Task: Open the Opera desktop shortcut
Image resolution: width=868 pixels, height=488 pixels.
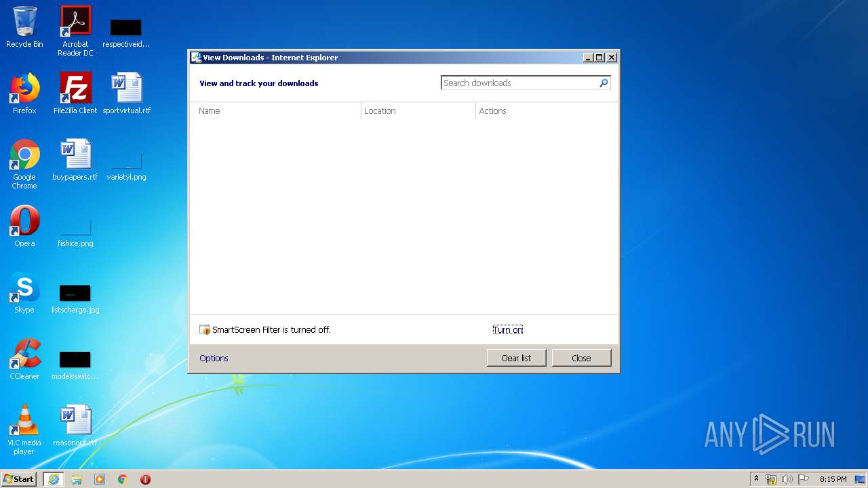Action: click(x=24, y=226)
